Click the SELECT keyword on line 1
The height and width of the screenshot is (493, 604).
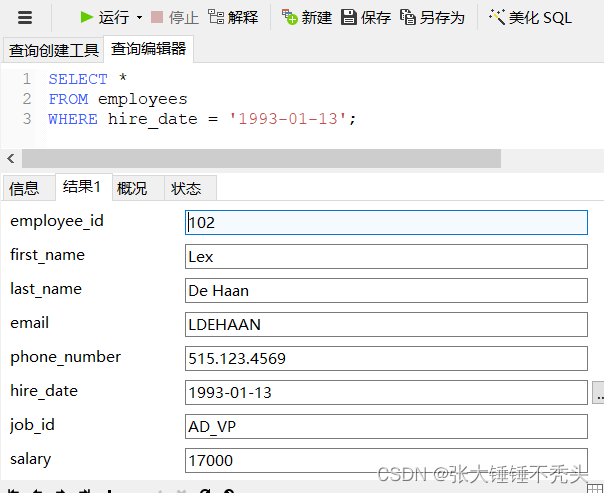tap(78, 79)
